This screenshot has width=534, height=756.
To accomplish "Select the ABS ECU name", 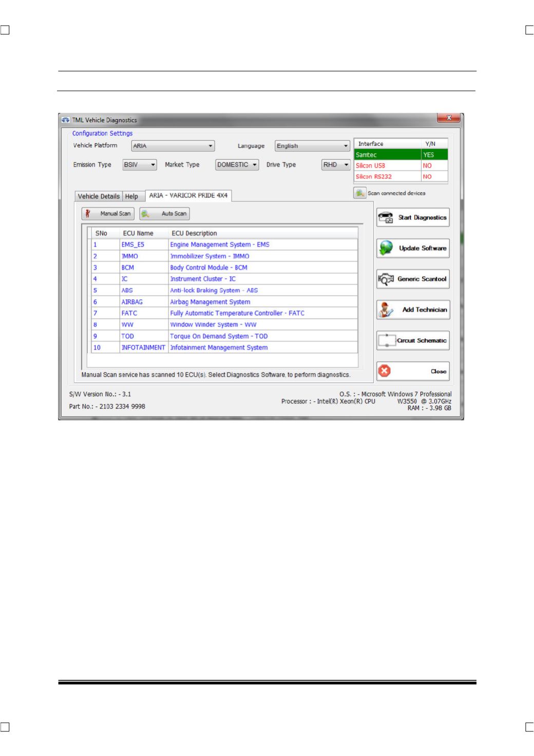I will point(127,290).
